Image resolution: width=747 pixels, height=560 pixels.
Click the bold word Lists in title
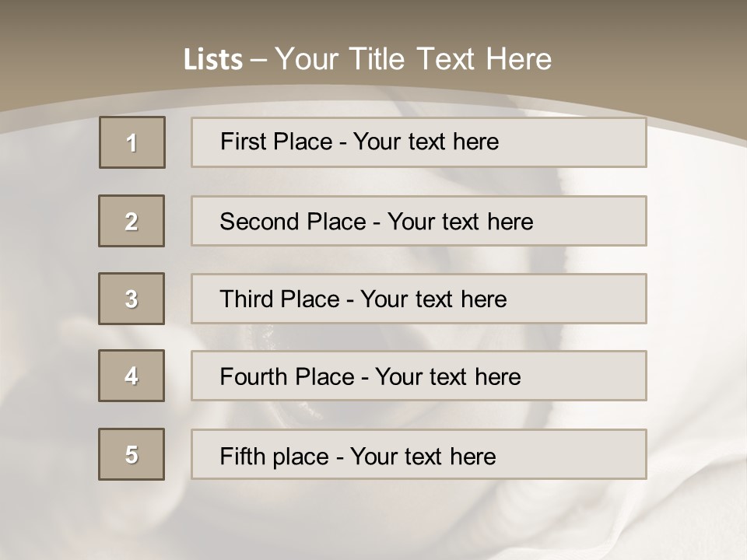(x=212, y=60)
